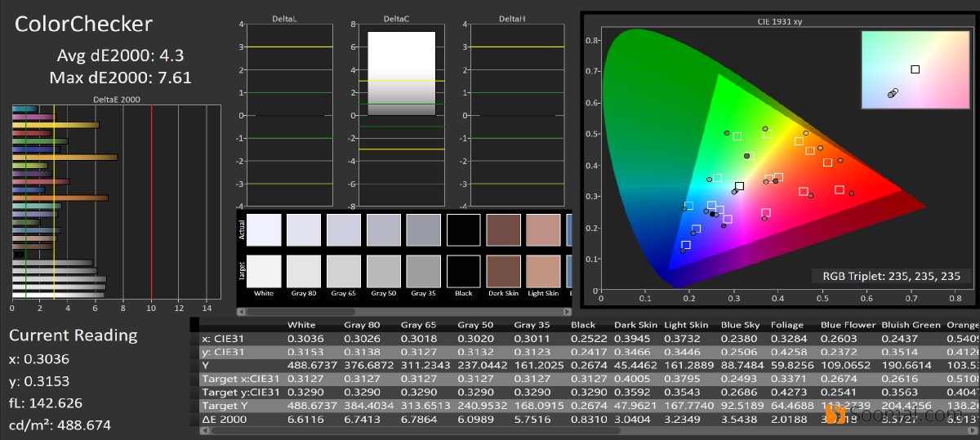Viewport: 980px width, 440px height.
Task: Click the Blue Sky column header
Action: pos(739,325)
